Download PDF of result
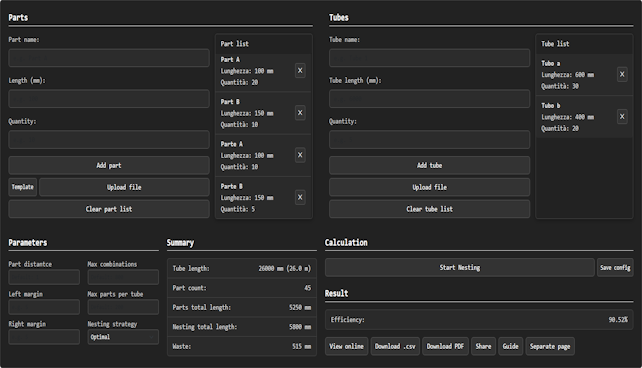The height and width of the screenshot is (368, 642). 445,346
